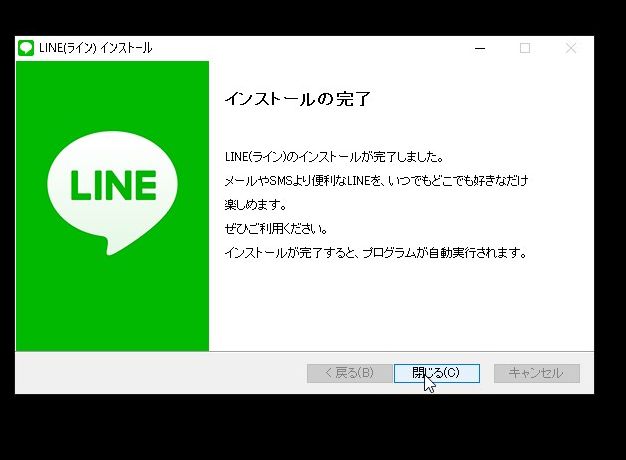Click the greyed-out maximize window button
Screen dimensions: 626x460
[525, 48]
